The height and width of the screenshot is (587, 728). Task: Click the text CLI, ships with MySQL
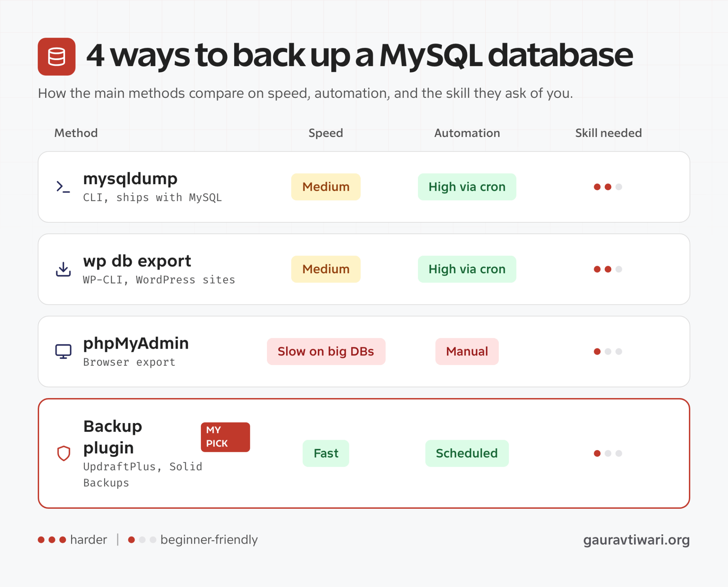pos(152,197)
